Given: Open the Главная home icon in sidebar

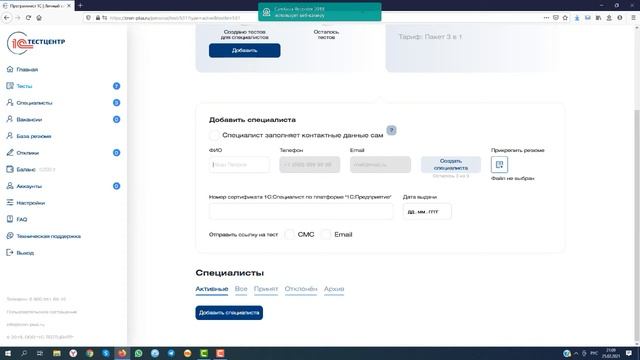Looking at the screenshot, I should (x=10, y=69).
